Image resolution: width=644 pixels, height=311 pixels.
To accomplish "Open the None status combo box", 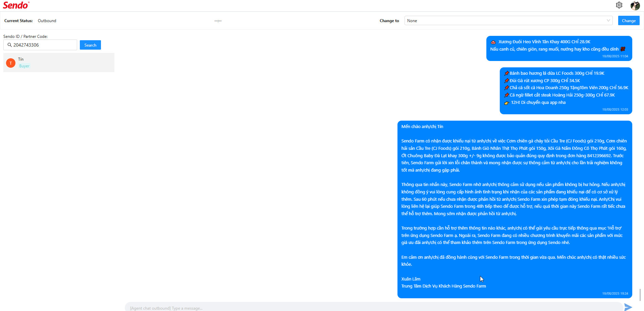I will 508,20.
